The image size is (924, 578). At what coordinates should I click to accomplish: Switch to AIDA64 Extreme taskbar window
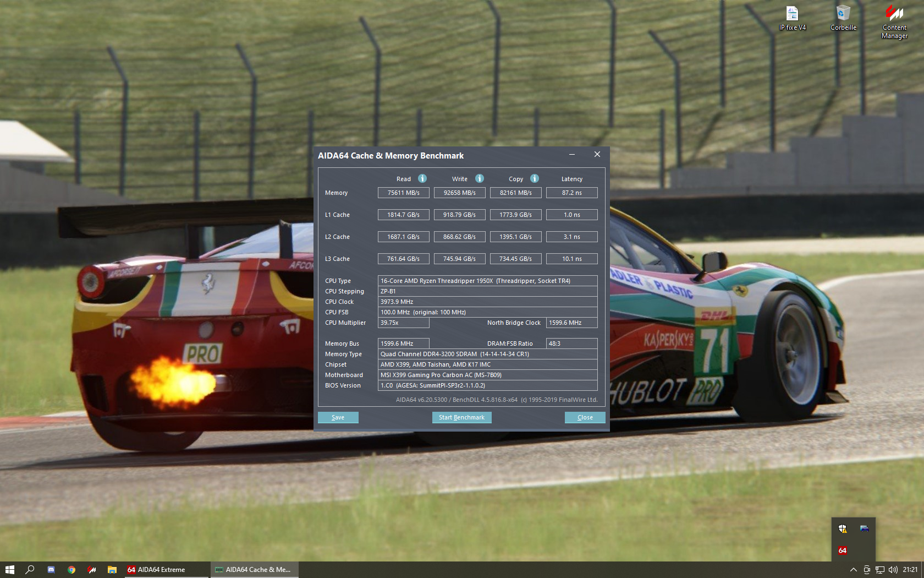coord(166,570)
